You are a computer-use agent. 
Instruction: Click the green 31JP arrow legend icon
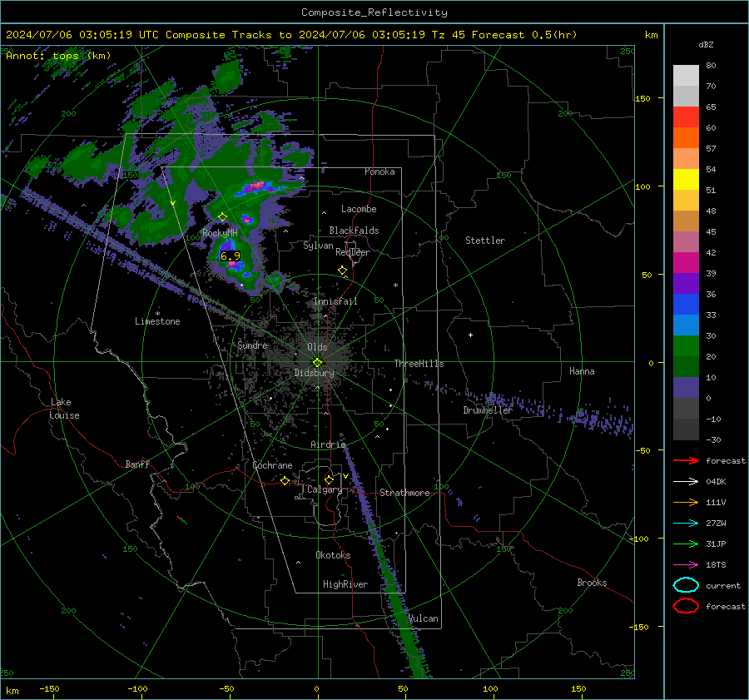click(686, 544)
